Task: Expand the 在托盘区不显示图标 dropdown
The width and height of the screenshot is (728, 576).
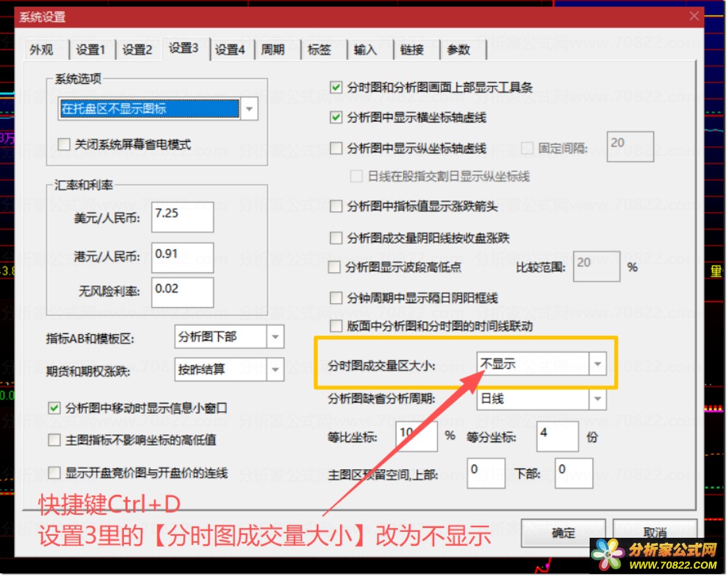Action: point(249,109)
